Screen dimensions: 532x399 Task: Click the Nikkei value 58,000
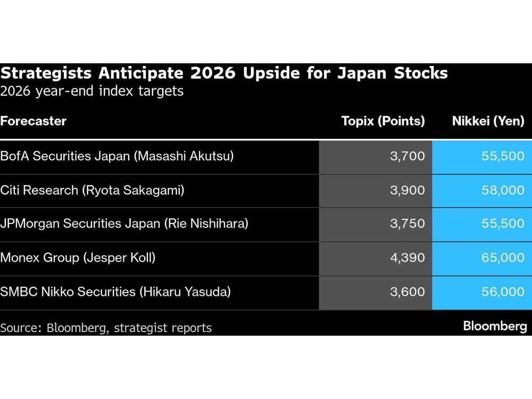pos(503,190)
